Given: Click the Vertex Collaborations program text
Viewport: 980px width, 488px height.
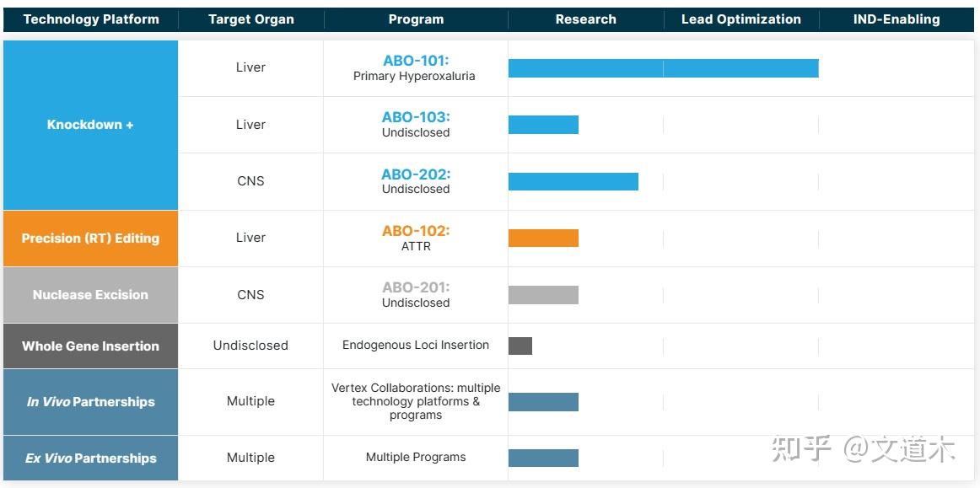Looking at the screenshot, I should (416, 401).
